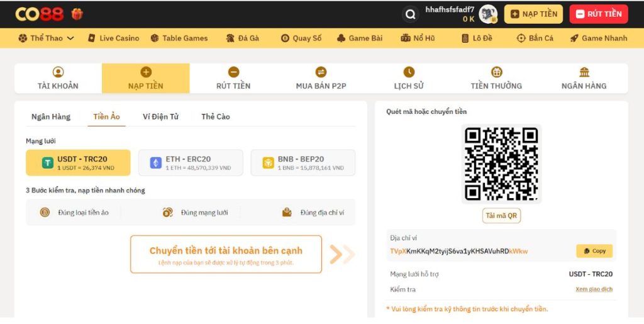Click the Quét mã hoặc chuyển tiền heading
The height and width of the screenshot is (324, 644).
[x=426, y=111]
